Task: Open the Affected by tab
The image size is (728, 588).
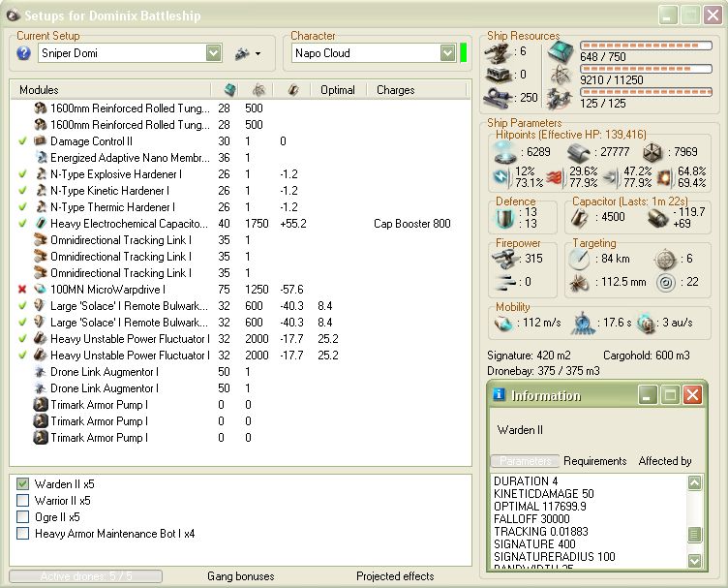Action: (664, 461)
